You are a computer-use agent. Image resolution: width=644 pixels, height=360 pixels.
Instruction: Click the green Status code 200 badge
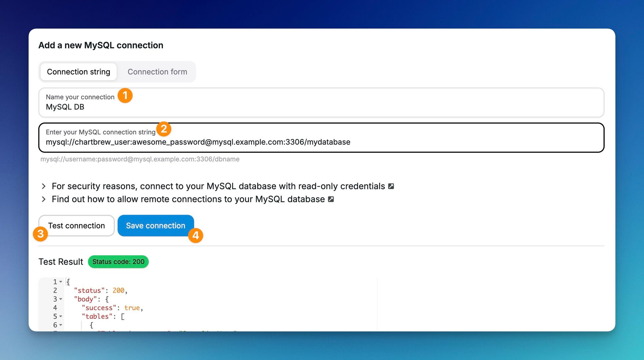tap(118, 262)
